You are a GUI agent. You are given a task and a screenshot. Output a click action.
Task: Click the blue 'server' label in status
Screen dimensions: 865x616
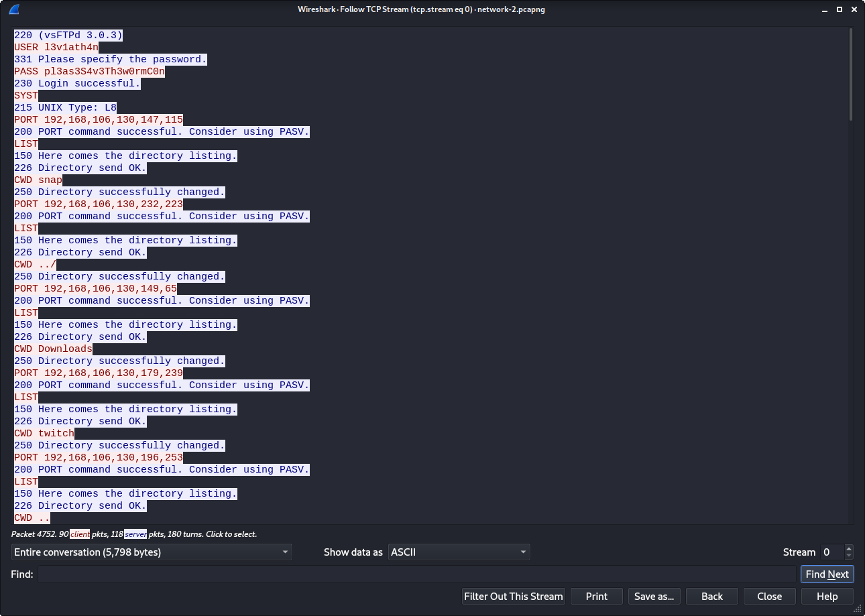(135, 534)
